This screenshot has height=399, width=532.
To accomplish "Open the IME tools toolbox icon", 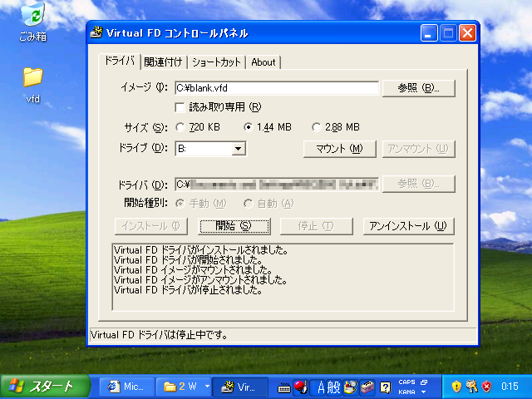I will 367,387.
